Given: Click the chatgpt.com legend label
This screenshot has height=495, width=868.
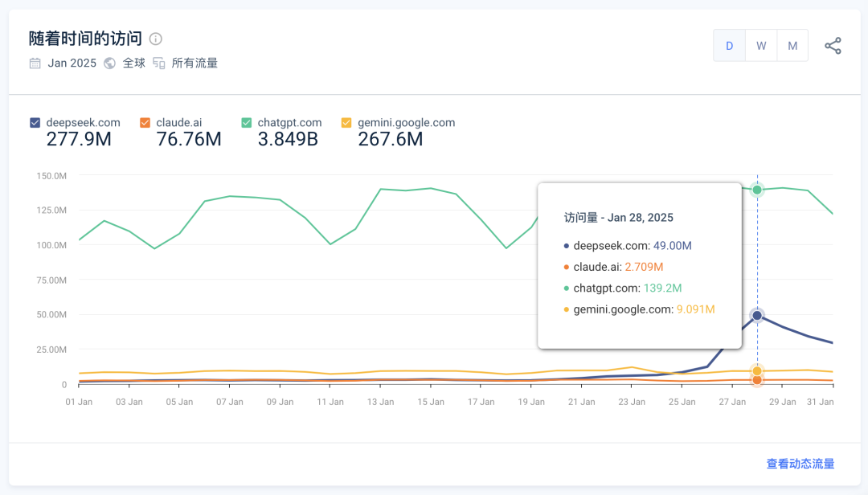Looking at the screenshot, I should pos(289,122).
